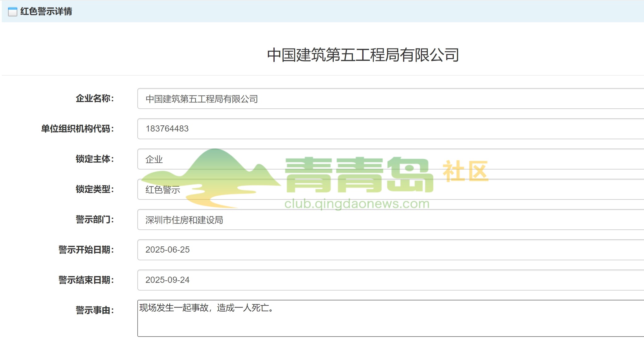This screenshot has width=644, height=356.
Task: Click inside the 警示事由 text area
Action: tap(391, 318)
